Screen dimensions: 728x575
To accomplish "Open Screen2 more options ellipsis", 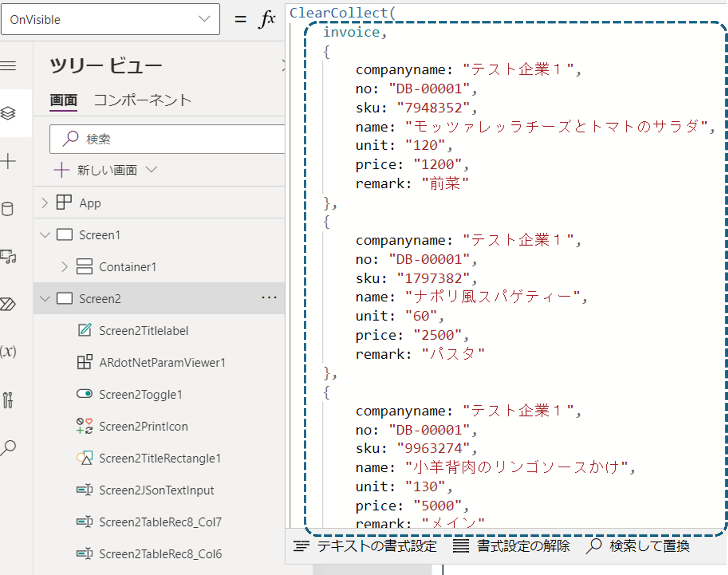I will [269, 298].
